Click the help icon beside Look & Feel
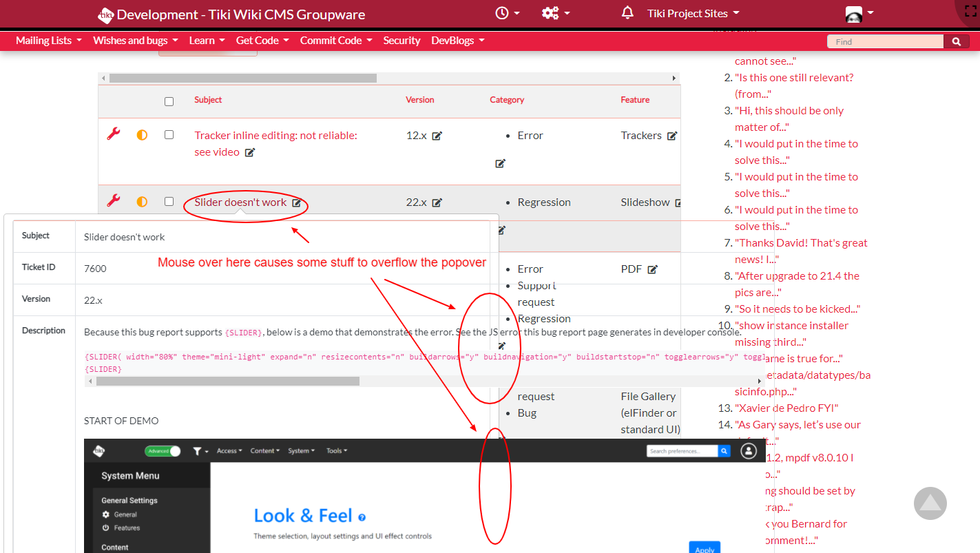This screenshot has height=553, width=980. pyautogui.click(x=362, y=517)
